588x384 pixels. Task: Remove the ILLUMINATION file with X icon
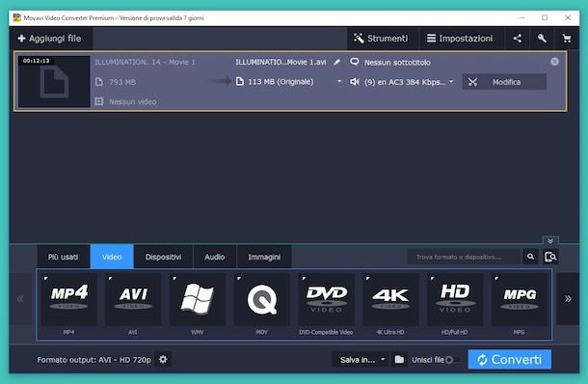pos(554,62)
